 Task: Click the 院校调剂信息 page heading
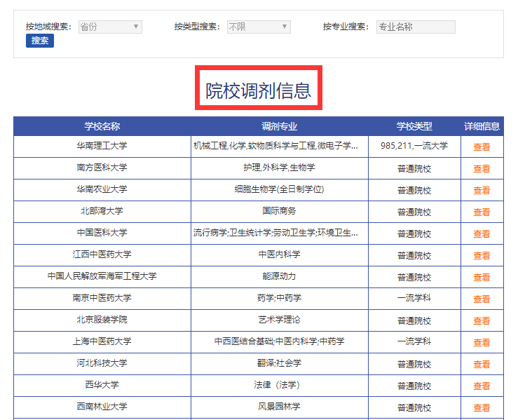click(x=258, y=90)
